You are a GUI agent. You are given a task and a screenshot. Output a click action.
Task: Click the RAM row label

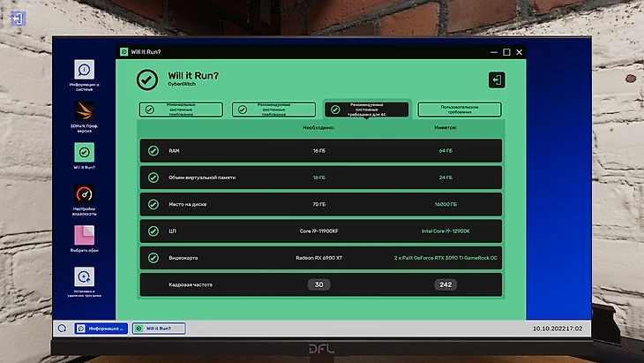pyautogui.click(x=174, y=151)
